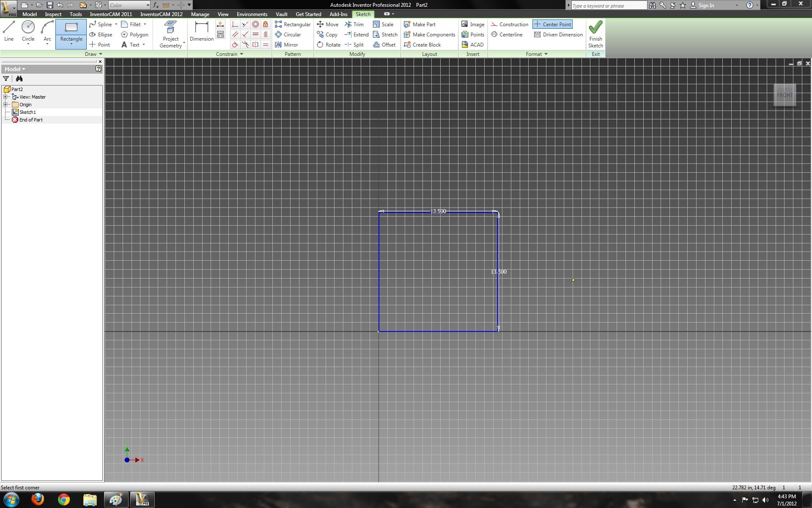Viewport: 812px width, 508px height.
Task: Switch to the Inspect ribbon tab
Action: 53,14
